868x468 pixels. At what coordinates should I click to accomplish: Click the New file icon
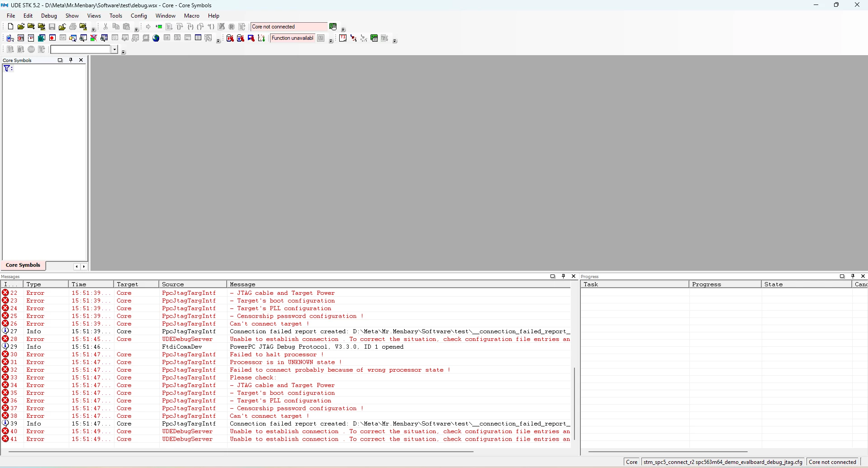(10, 27)
